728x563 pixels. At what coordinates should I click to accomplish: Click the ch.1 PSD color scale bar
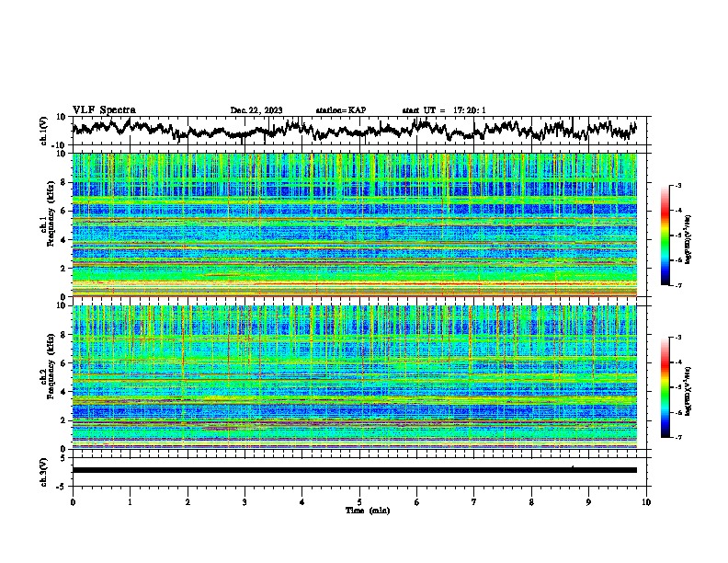click(x=665, y=236)
